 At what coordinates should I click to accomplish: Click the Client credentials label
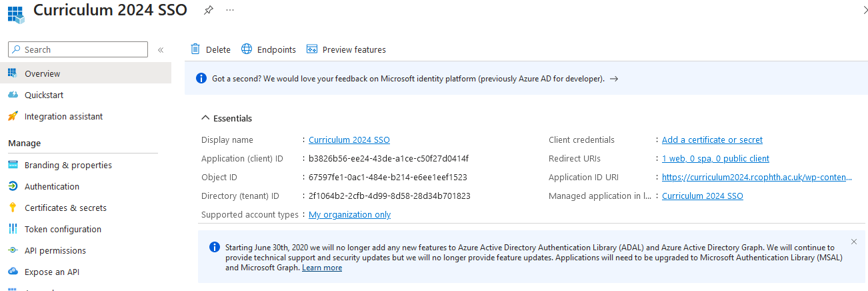pyautogui.click(x=581, y=139)
